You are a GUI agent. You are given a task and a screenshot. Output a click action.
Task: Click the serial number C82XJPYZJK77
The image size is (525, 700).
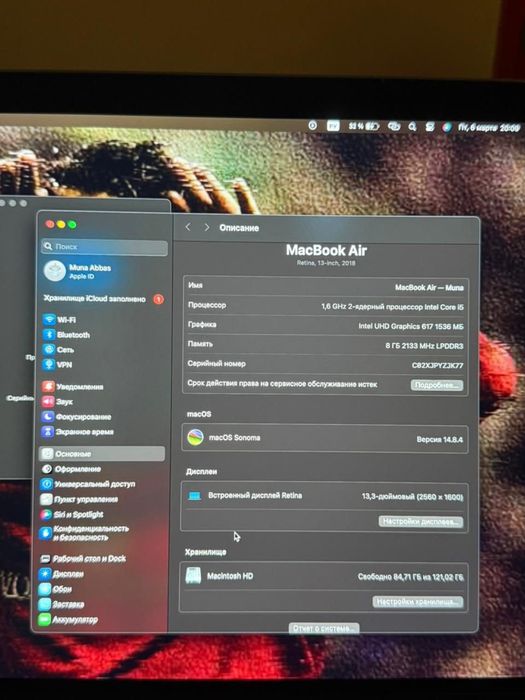click(x=437, y=366)
